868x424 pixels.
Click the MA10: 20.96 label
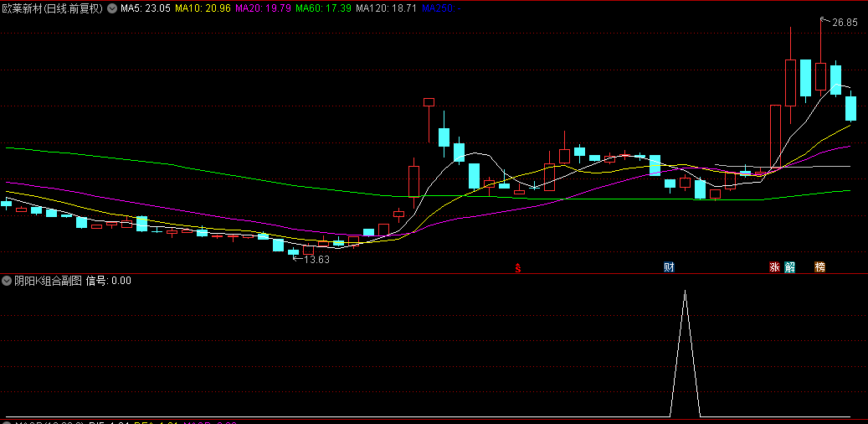[x=203, y=8]
